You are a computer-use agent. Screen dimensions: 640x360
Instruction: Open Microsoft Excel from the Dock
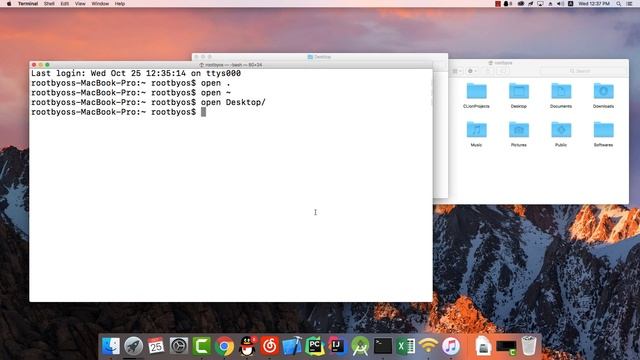tap(406, 346)
